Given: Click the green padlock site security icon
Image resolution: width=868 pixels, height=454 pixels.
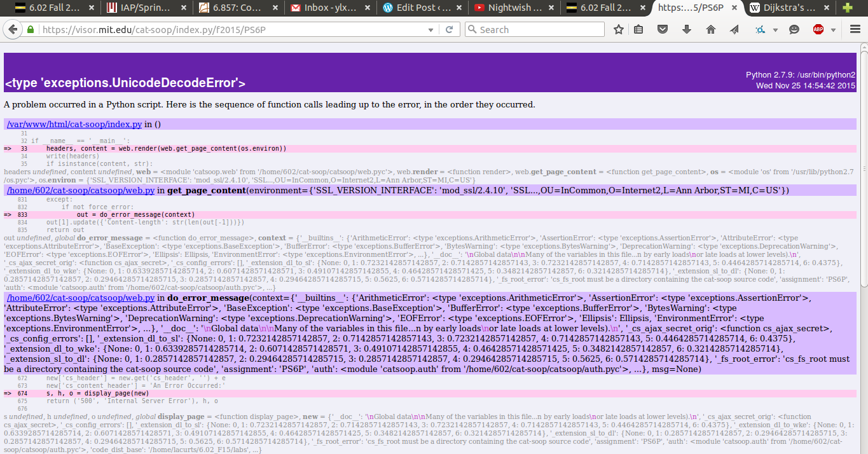Looking at the screenshot, I should tap(30, 30).
